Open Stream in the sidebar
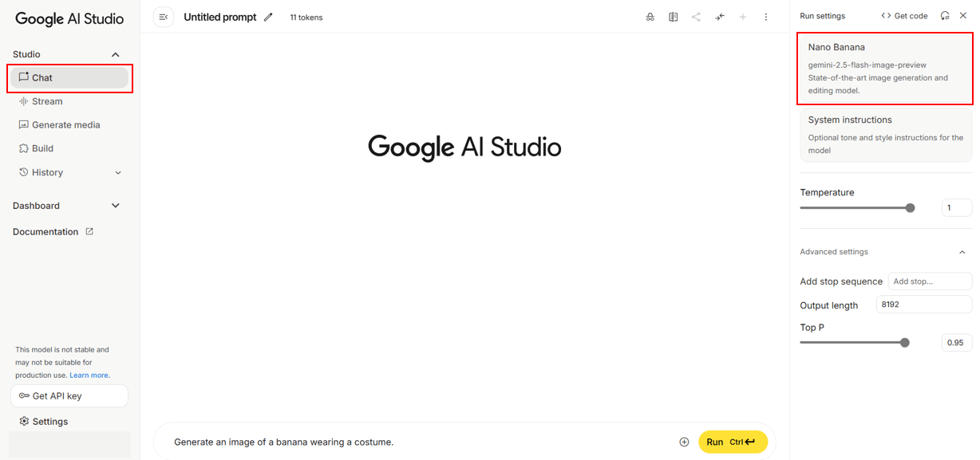 click(x=47, y=101)
